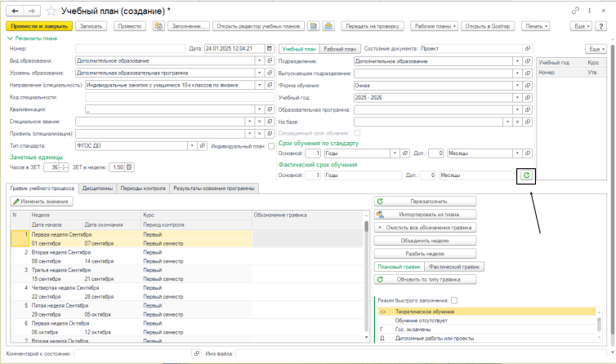Open the Печать dropdown menu
Viewport: 616px width, 364px height.
point(536,27)
